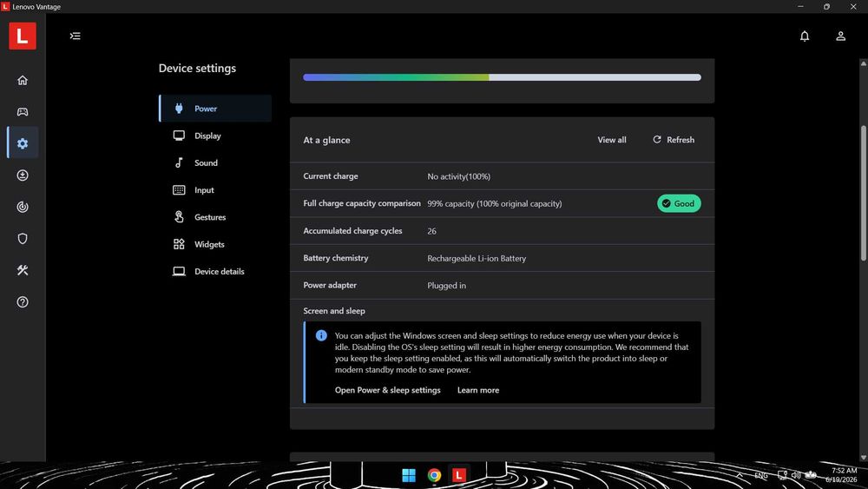Open Power & sleep settings link
This screenshot has width=868, height=489.
coord(387,390)
